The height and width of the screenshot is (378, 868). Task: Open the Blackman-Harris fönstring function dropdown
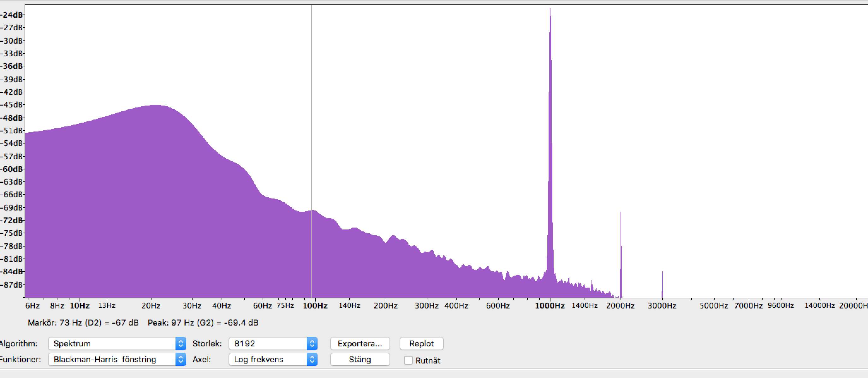pos(117,359)
